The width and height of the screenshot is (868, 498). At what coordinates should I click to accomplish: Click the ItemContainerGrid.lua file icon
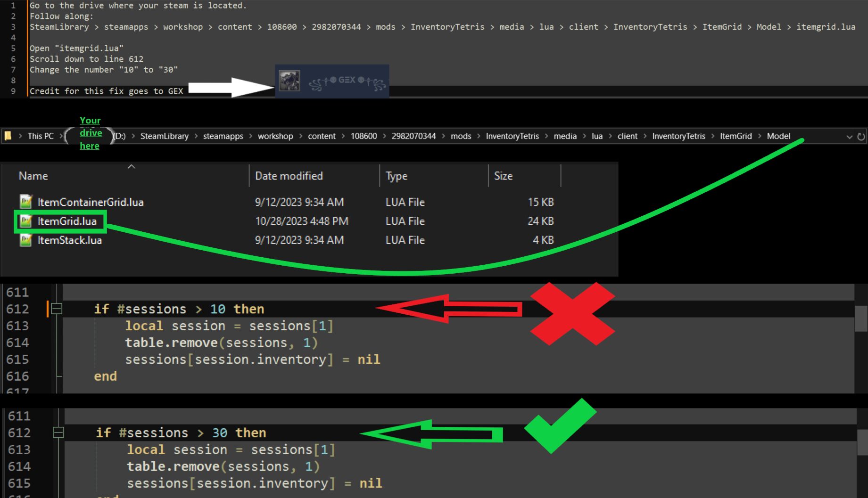[26, 202]
